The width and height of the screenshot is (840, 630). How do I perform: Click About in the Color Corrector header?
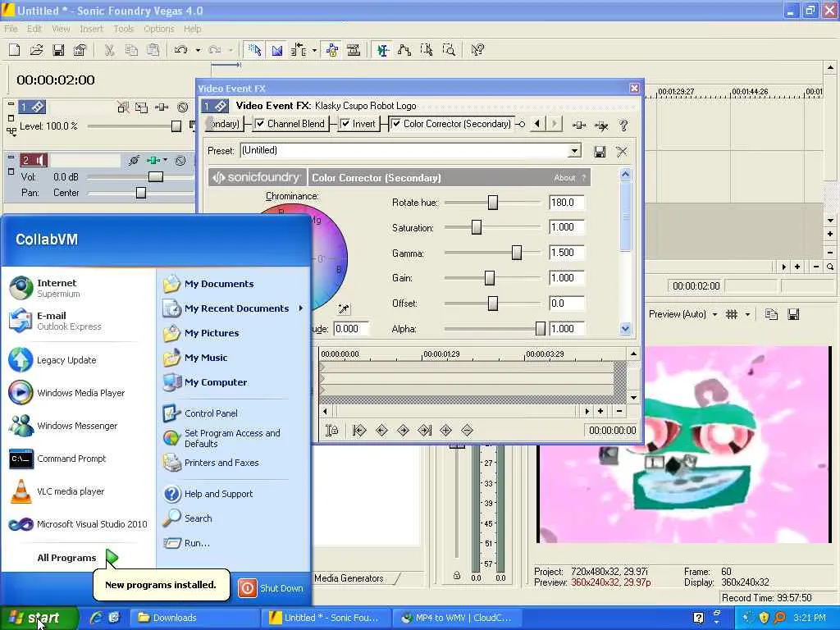(x=564, y=178)
